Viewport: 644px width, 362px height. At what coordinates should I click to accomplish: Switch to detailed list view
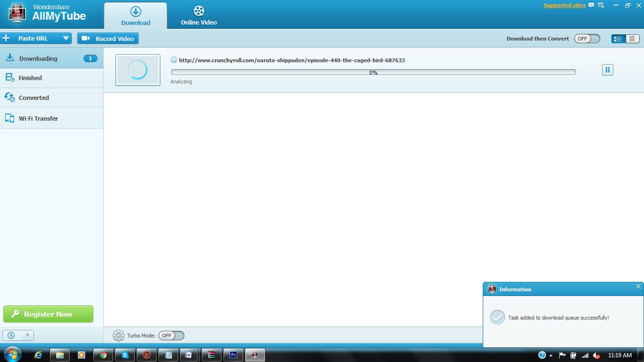coord(618,39)
